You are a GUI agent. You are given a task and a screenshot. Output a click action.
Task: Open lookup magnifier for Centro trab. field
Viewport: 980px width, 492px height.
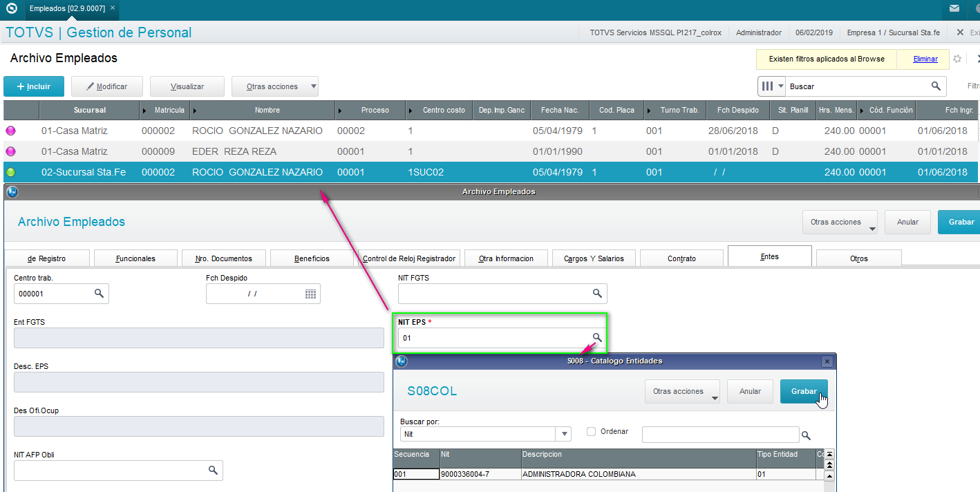(99, 294)
